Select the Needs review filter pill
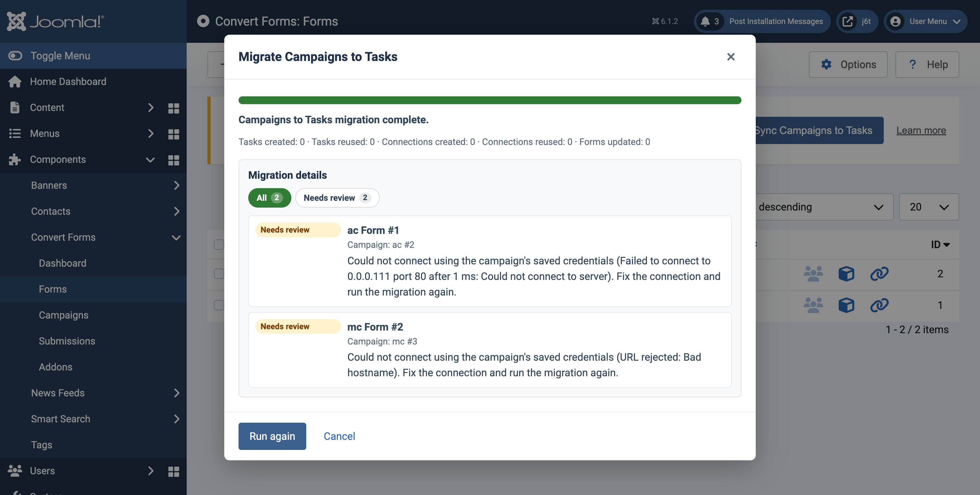980x495 pixels. coord(337,198)
